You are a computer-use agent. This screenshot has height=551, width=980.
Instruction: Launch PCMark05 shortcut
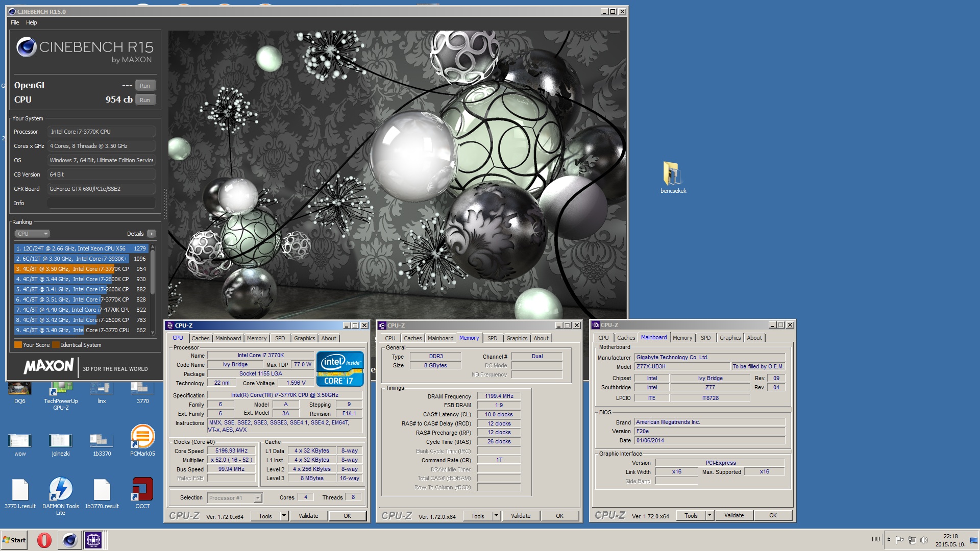click(x=142, y=441)
